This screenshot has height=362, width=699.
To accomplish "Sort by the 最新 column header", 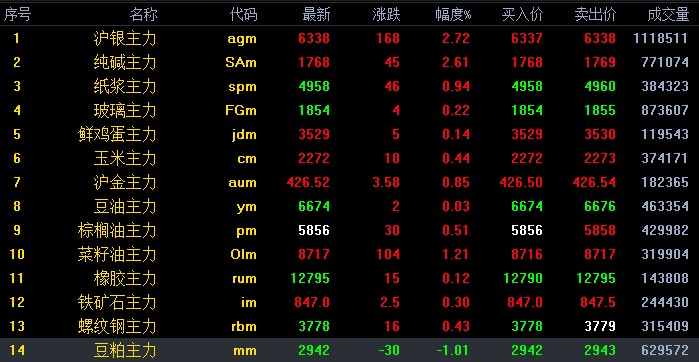I will coord(316,15).
